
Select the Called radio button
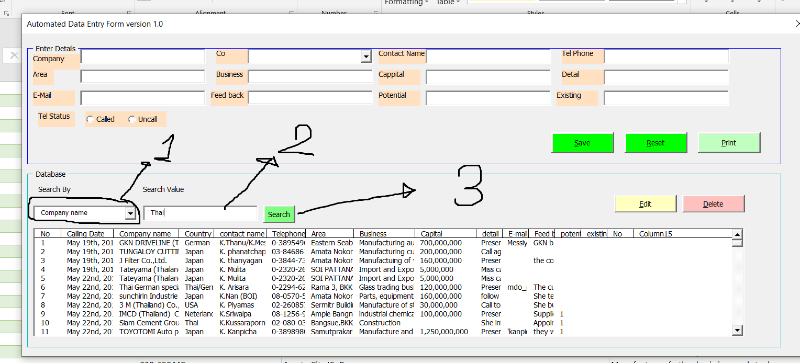90,119
